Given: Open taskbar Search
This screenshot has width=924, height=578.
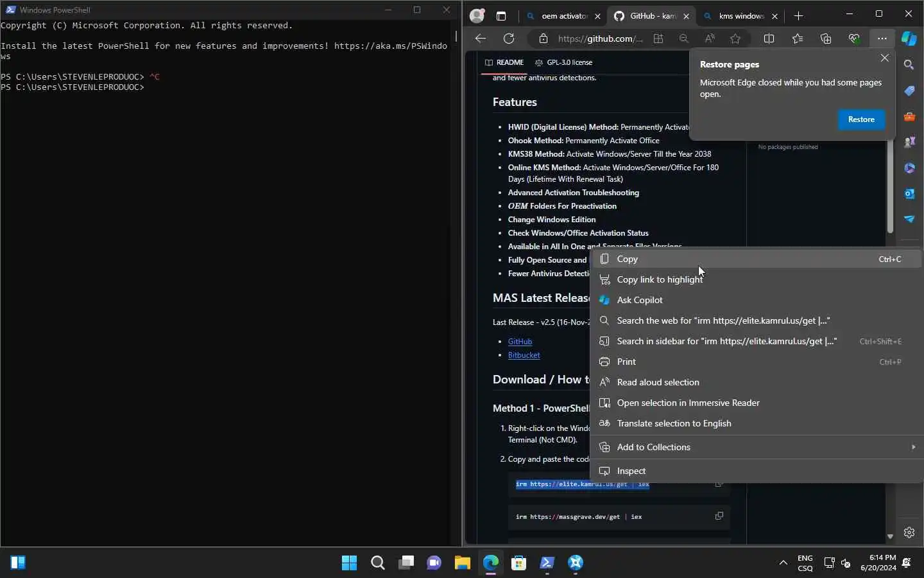Looking at the screenshot, I should pyautogui.click(x=377, y=563).
